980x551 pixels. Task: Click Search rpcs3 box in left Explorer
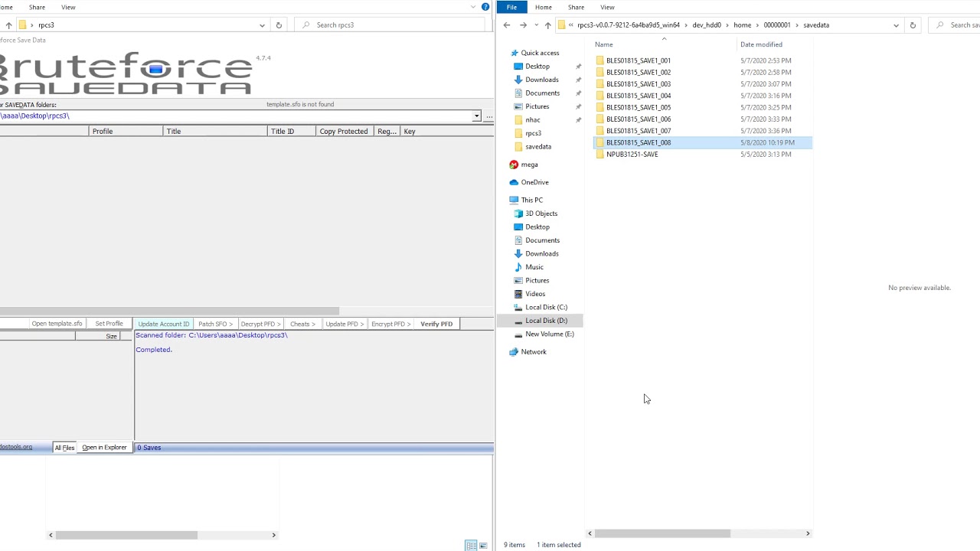pos(390,25)
